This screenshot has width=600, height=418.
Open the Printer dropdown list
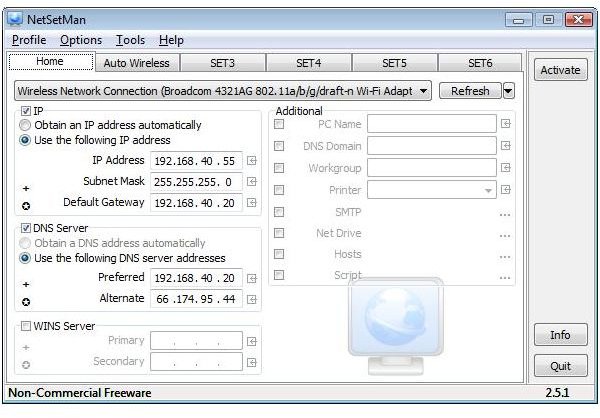432,190
